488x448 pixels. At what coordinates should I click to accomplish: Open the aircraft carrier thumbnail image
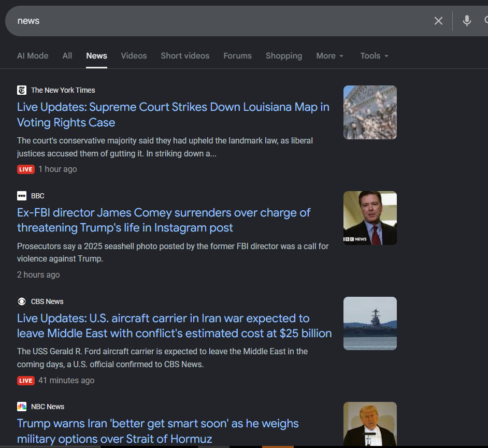370,323
